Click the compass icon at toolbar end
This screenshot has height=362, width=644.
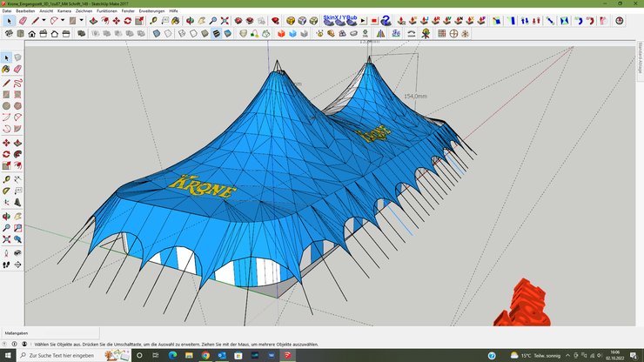click(x=620, y=21)
